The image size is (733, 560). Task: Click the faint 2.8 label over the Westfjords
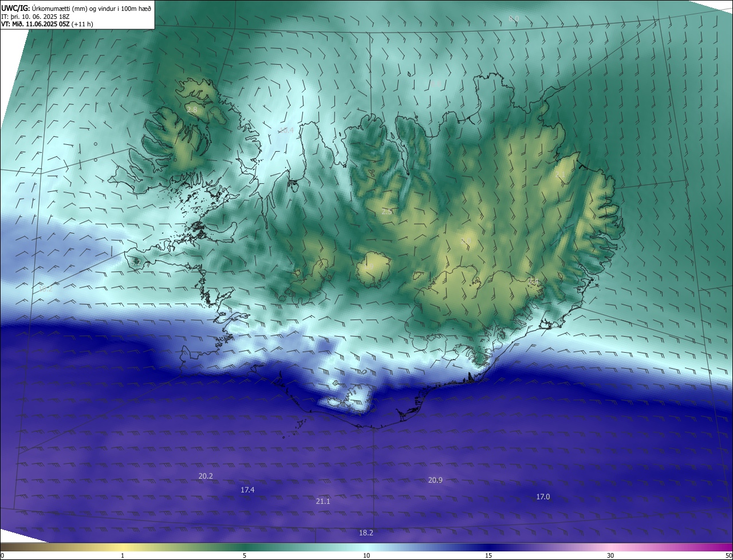tap(192, 109)
